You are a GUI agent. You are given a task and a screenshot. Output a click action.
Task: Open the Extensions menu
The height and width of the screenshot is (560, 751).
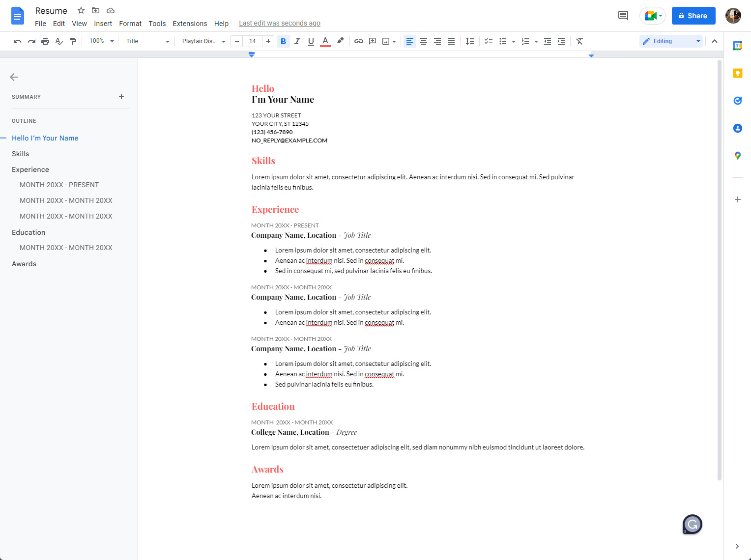point(190,24)
